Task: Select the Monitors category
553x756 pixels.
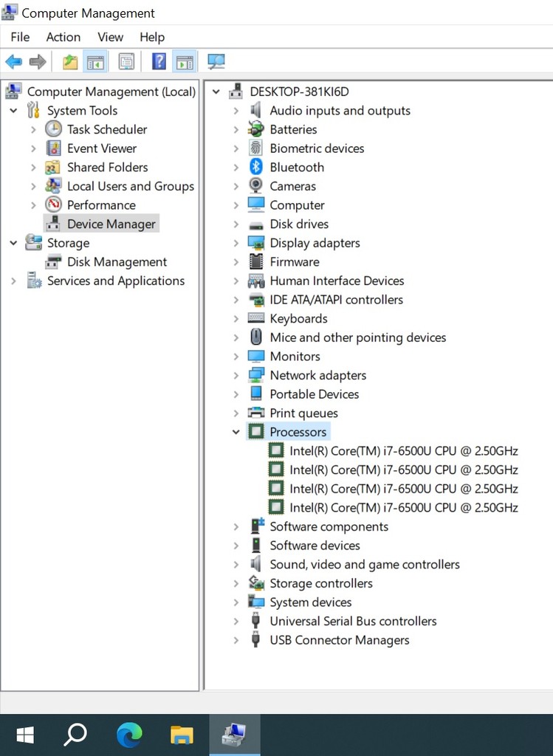Action: point(295,357)
